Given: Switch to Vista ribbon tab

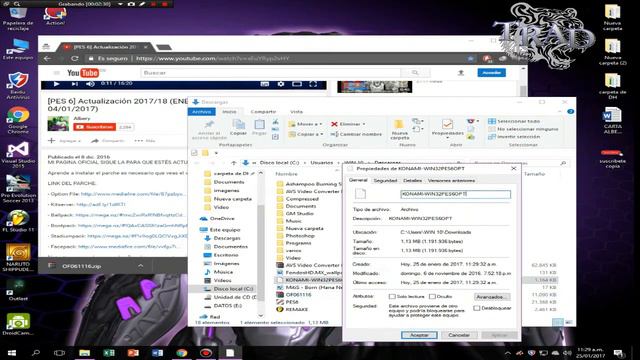Looking at the screenshot, I should point(296,111).
